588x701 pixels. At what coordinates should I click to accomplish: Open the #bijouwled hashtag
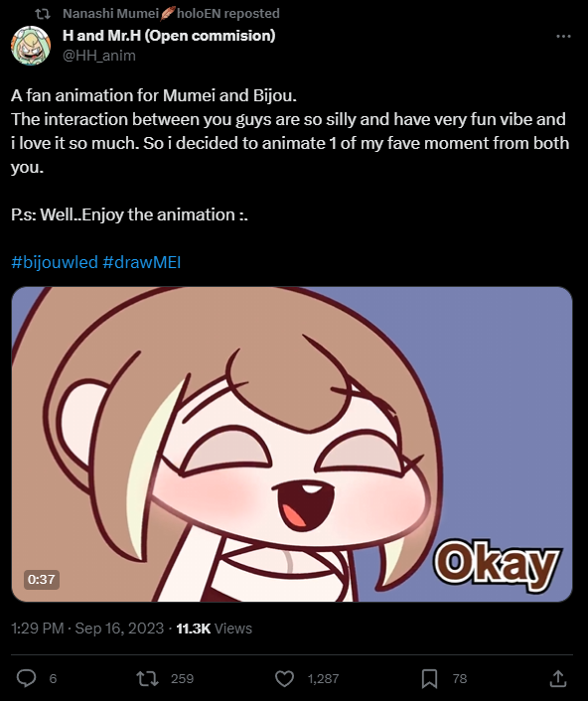(x=55, y=262)
